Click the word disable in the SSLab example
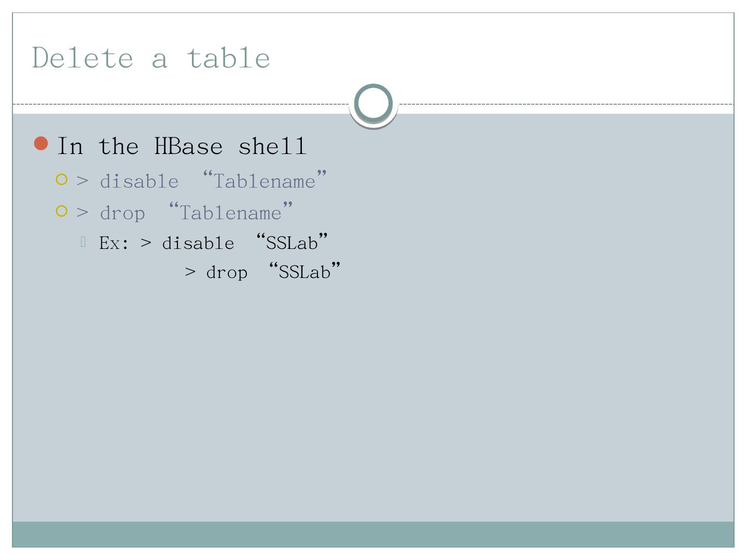 (198, 243)
